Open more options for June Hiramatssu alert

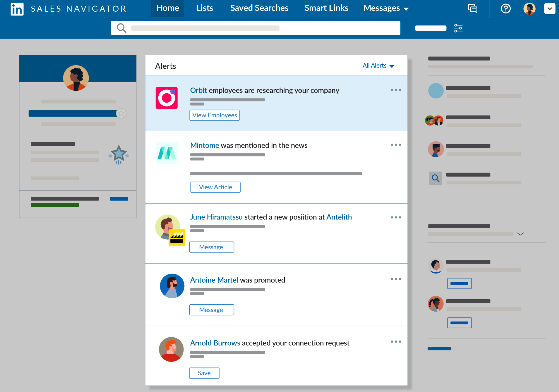pos(396,217)
